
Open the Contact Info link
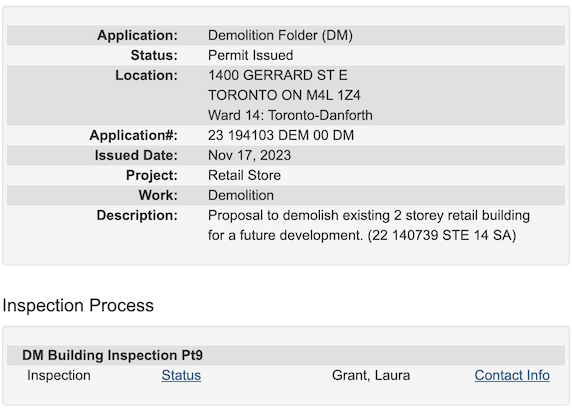[512, 375]
